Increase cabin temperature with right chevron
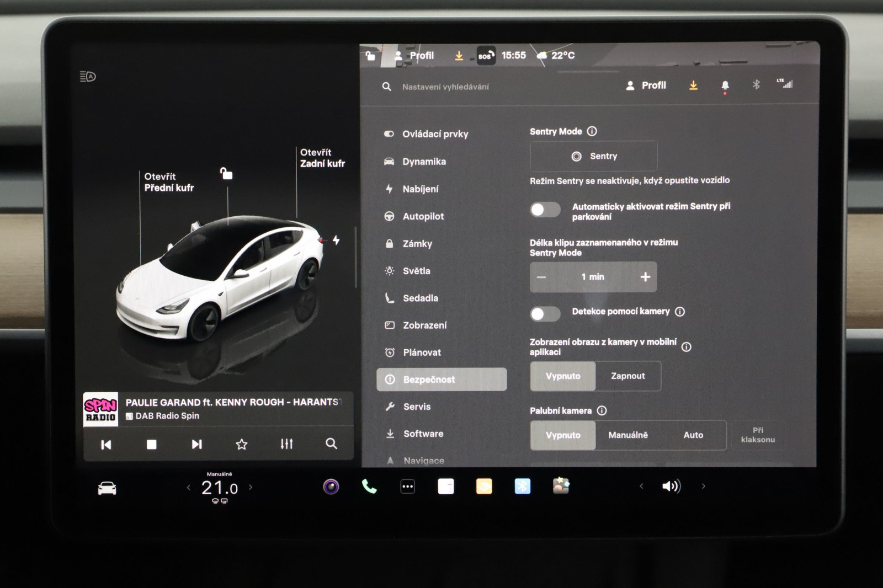This screenshot has width=883, height=588. pos(251,487)
